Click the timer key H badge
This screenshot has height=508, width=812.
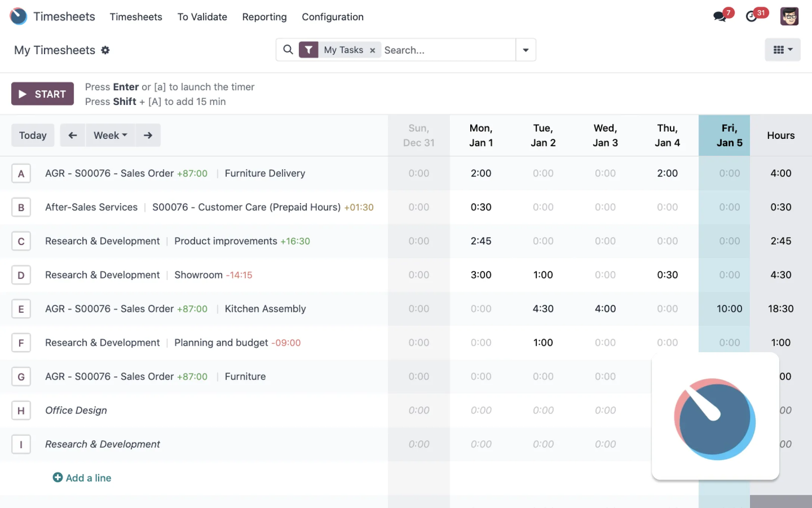pyautogui.click(x=21, y=411)
